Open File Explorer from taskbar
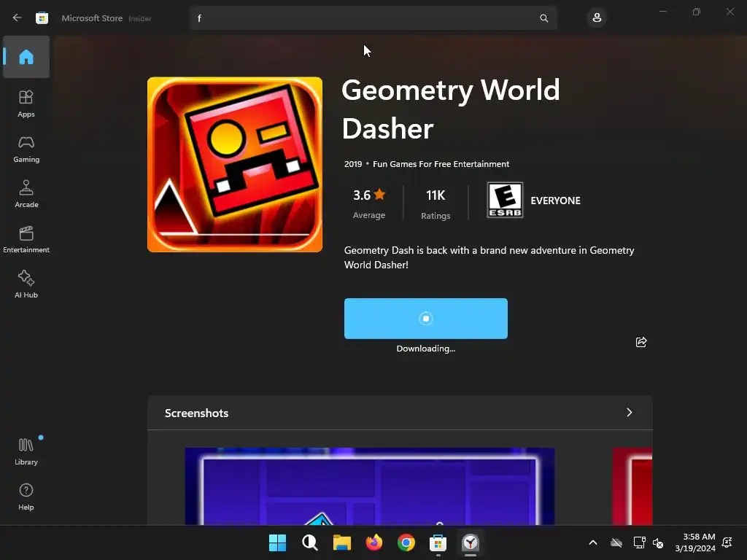This screenshot has height=560, width=747. 341,542
